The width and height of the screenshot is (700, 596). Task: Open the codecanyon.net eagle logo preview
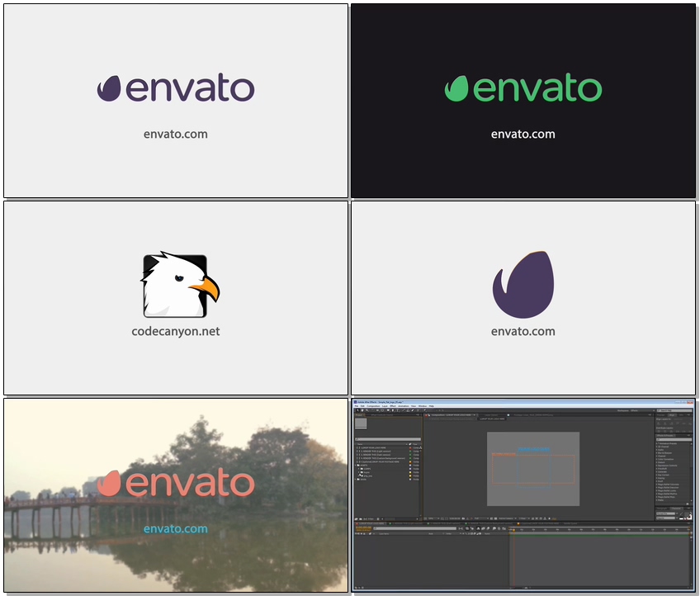pos(176,298)
